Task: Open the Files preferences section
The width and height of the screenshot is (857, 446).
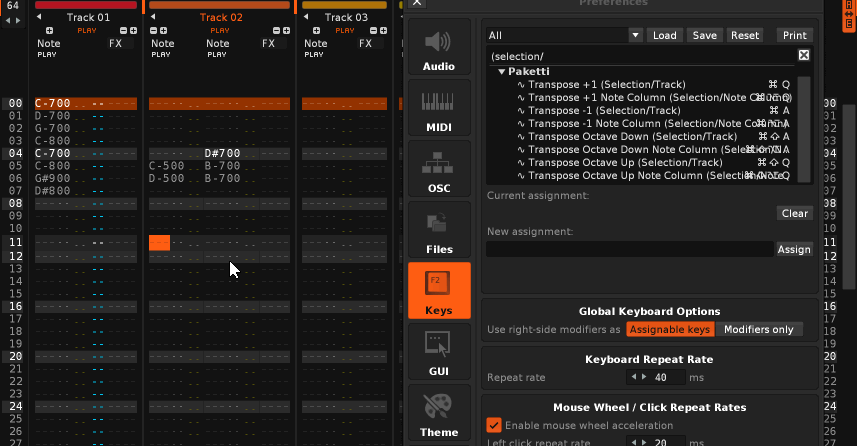Action: [x=438, y=232]
